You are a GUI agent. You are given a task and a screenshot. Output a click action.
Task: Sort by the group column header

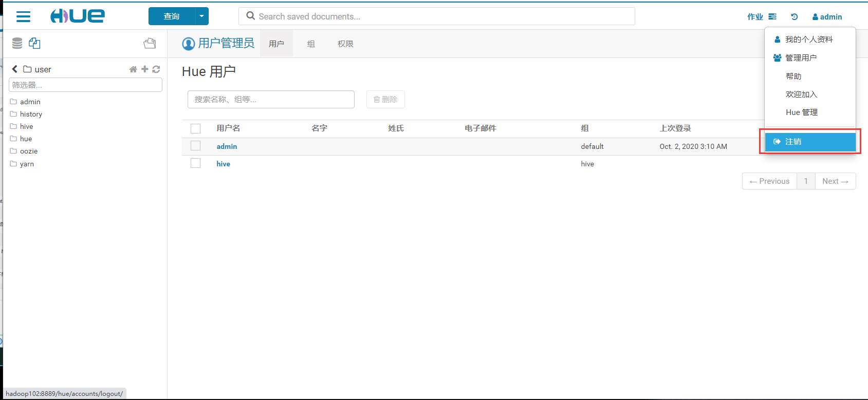tap(585, 128)
